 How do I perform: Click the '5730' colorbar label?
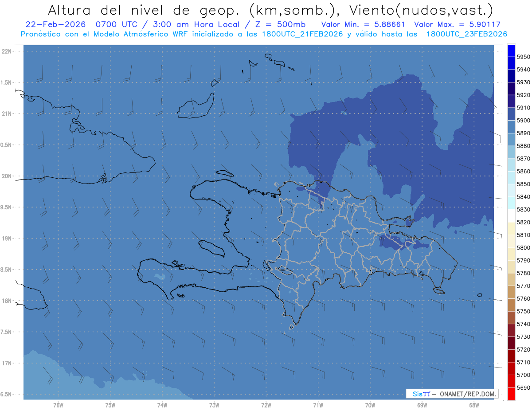pyautogui.click(x=523, y=337)
